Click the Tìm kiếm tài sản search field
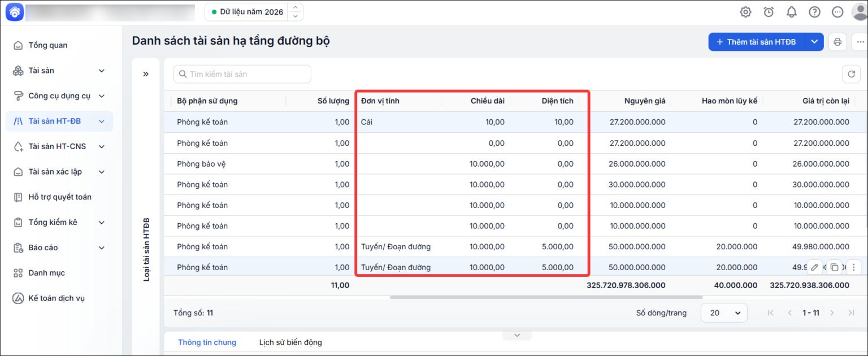The height and width of the screenshot is (356, 868). [242, 74]
